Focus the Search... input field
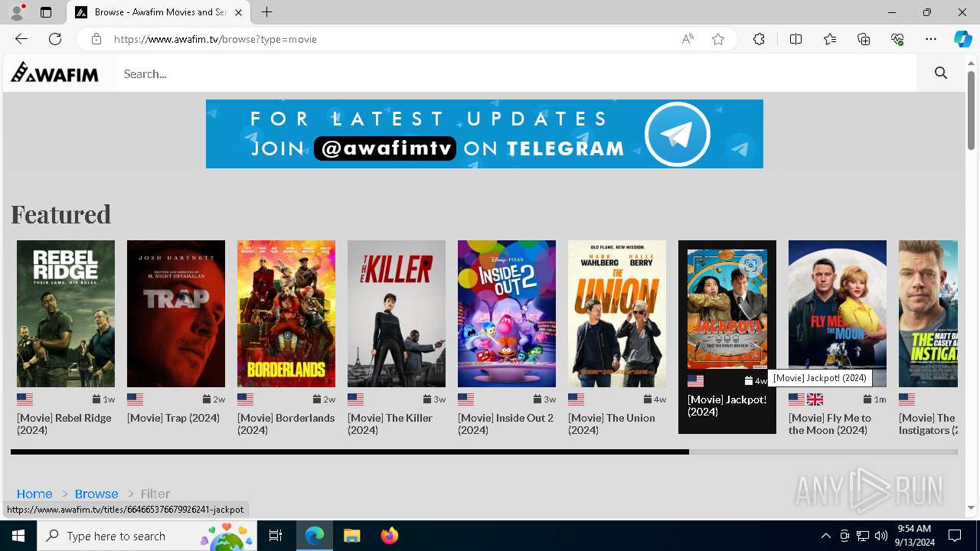This screenshot has width=980, height=551. click(517, 73)
